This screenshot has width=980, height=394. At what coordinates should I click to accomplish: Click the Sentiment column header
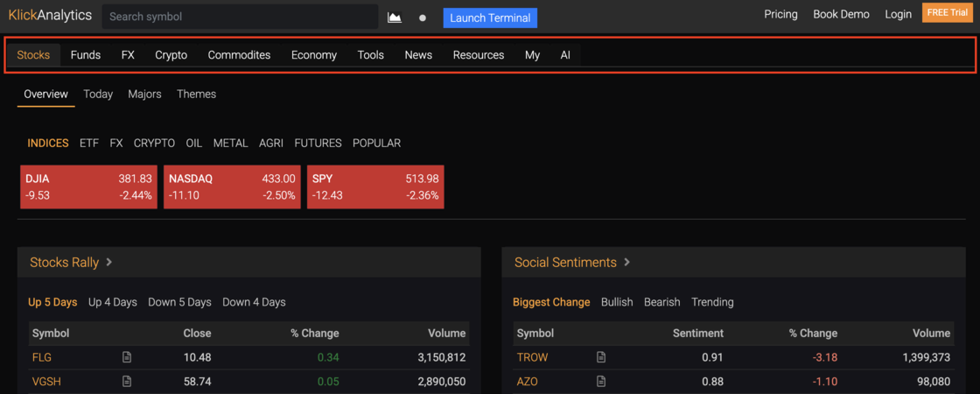(x=698, y=334)
